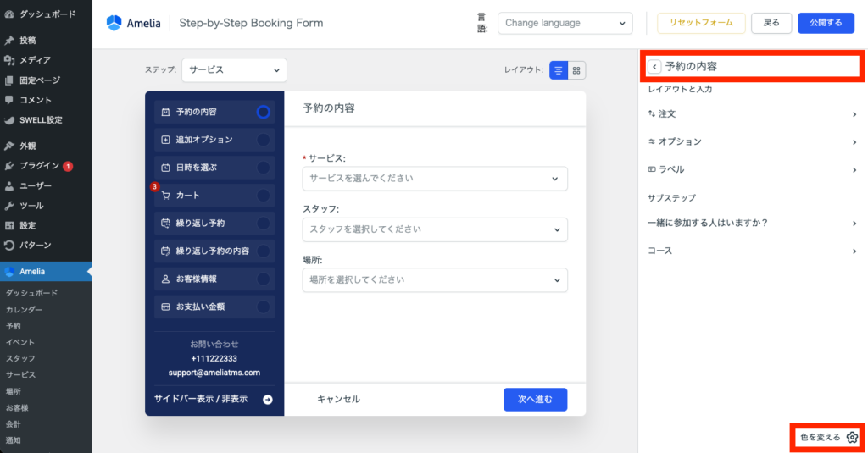The image size is (868, 453).
Task: Select the お支払い金額 step circle
Action: pyautogui.click(x=263, y=307)
